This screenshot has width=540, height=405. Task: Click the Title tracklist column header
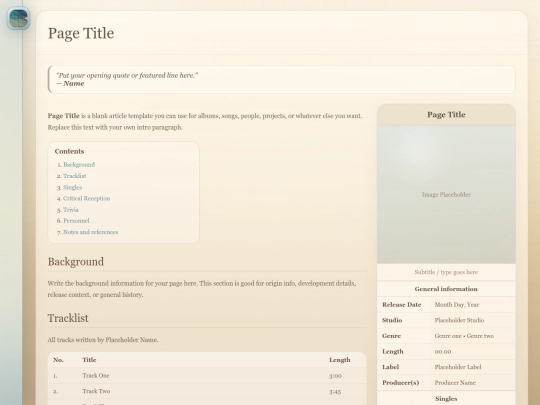tap(89, 360)
